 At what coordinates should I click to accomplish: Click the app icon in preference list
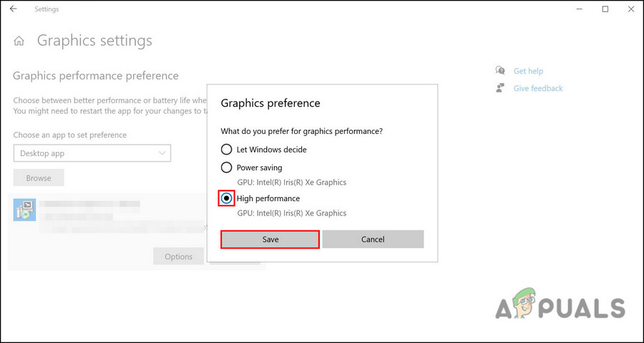(24, 210)
